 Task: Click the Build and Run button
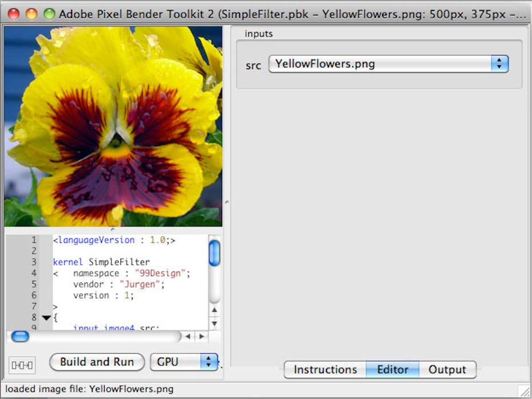tap(97, 362)
